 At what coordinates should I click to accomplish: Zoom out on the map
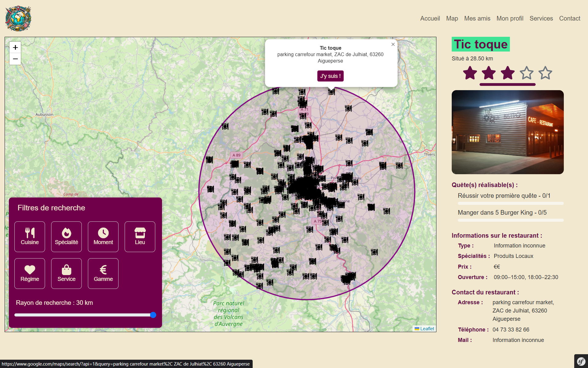pyautogui.click(x=15, y=59)
